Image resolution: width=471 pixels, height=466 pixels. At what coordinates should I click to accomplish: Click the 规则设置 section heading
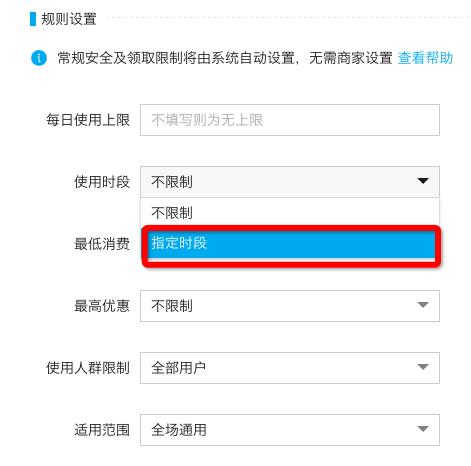[69, 19]
